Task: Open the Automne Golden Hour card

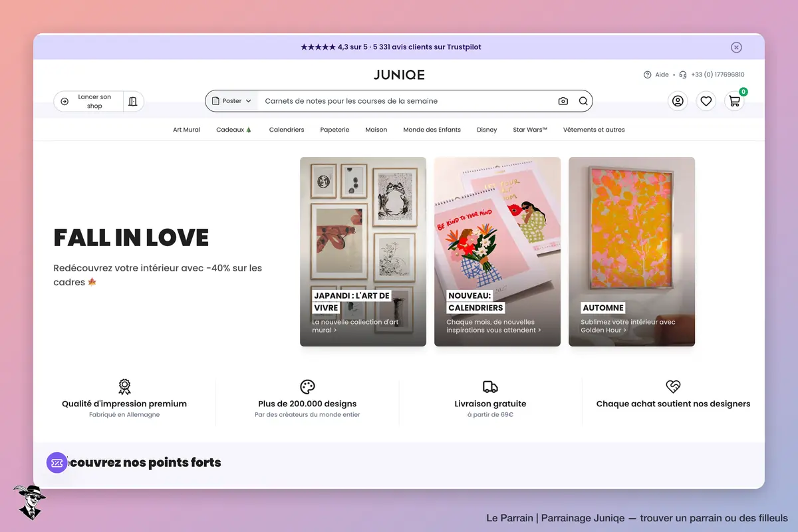Action: 632,251
